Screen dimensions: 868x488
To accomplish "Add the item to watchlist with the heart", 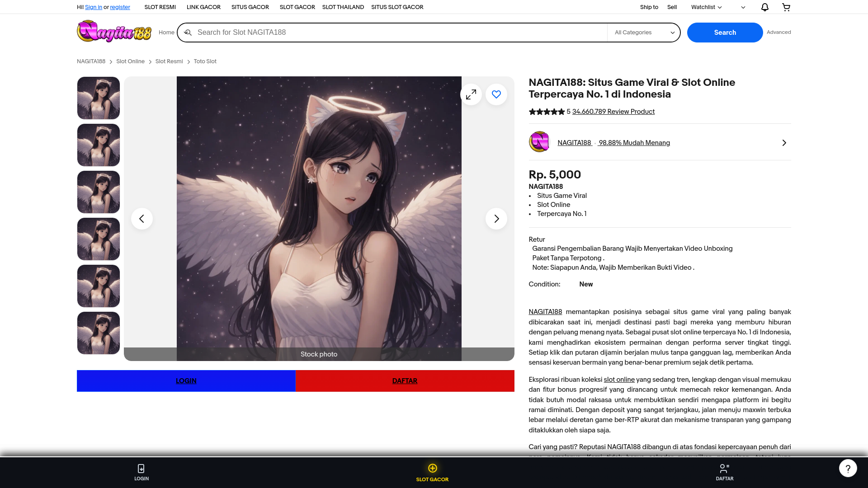I will point(496,94).
